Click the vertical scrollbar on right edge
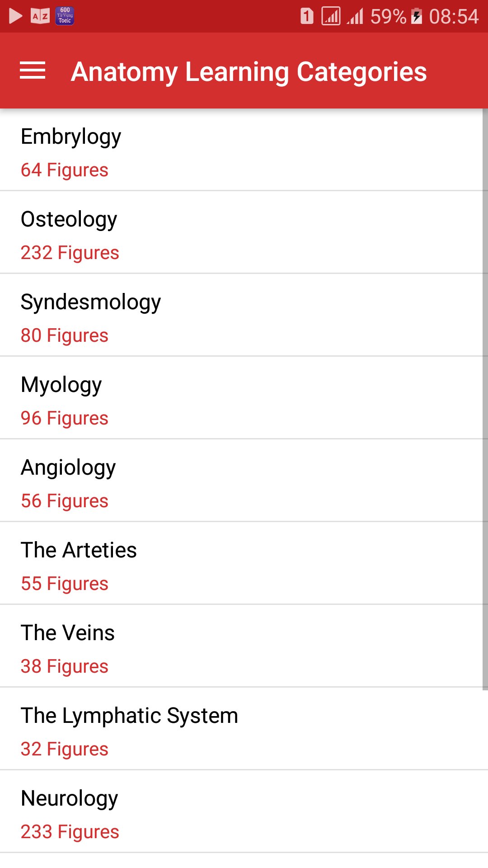Viewport: 488px width, 868px height. click(485, 400)
